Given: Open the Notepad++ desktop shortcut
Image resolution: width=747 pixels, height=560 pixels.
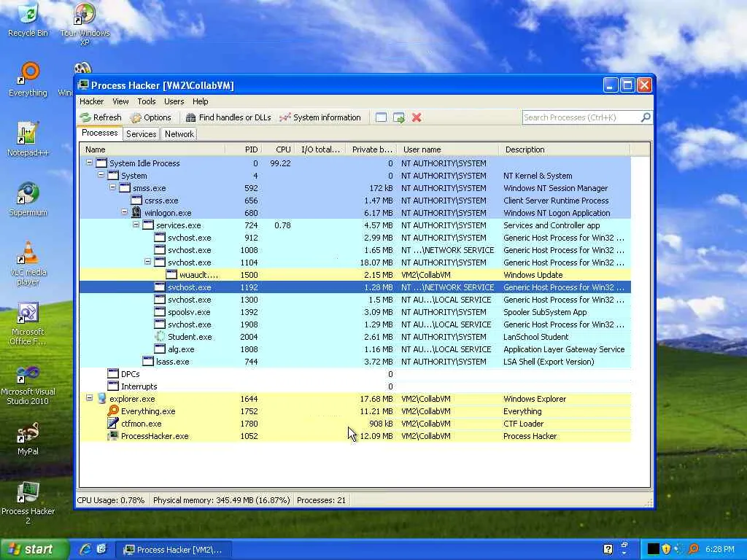Looking at the screenshot, I should (28, 139).
